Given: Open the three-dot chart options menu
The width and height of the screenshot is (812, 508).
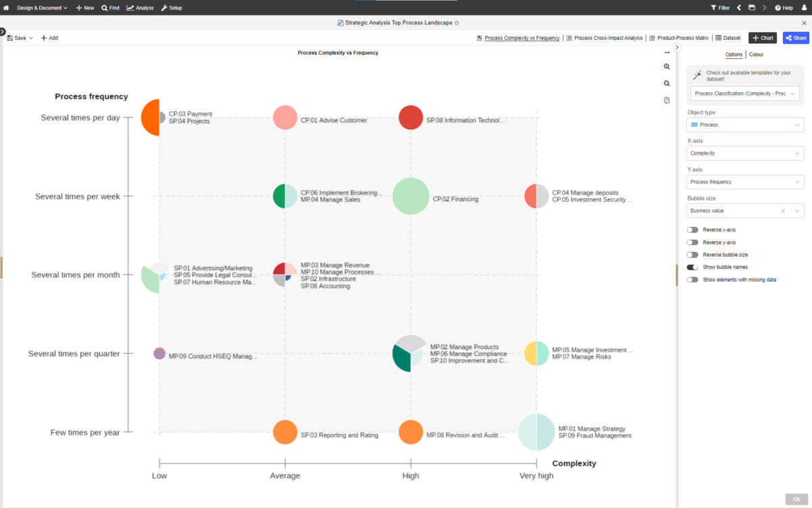Looking at the screenshot, I should (667, 51).
